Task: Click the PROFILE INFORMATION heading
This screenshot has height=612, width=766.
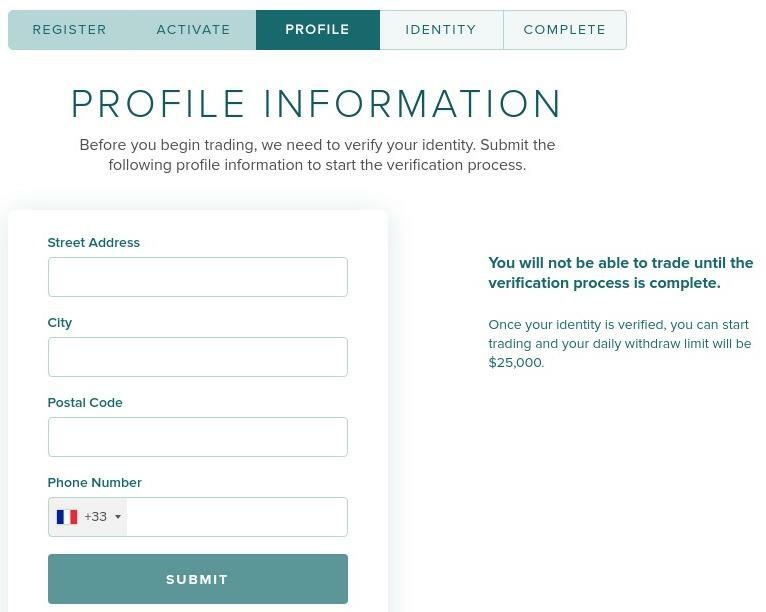Action: (317, 104)
